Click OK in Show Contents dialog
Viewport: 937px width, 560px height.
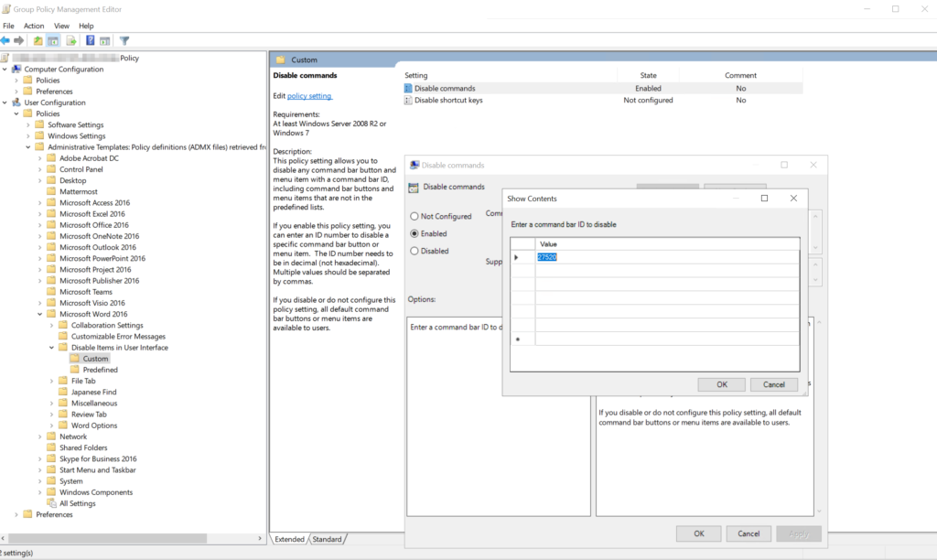point(722,384)
